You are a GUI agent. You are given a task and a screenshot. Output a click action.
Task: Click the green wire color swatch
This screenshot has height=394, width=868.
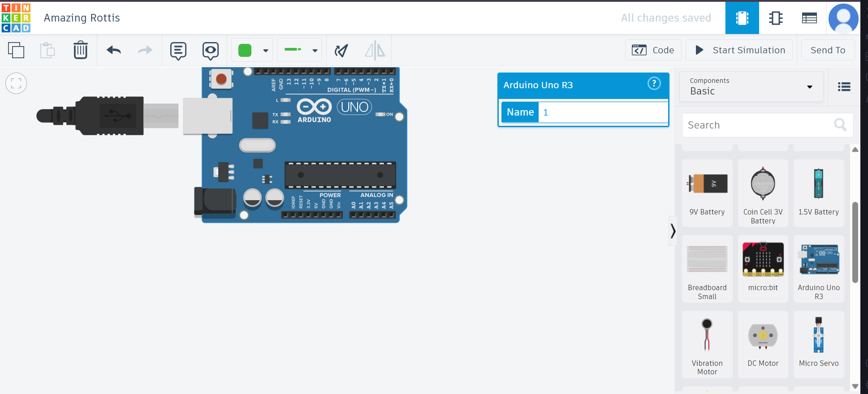coord(245,50)
